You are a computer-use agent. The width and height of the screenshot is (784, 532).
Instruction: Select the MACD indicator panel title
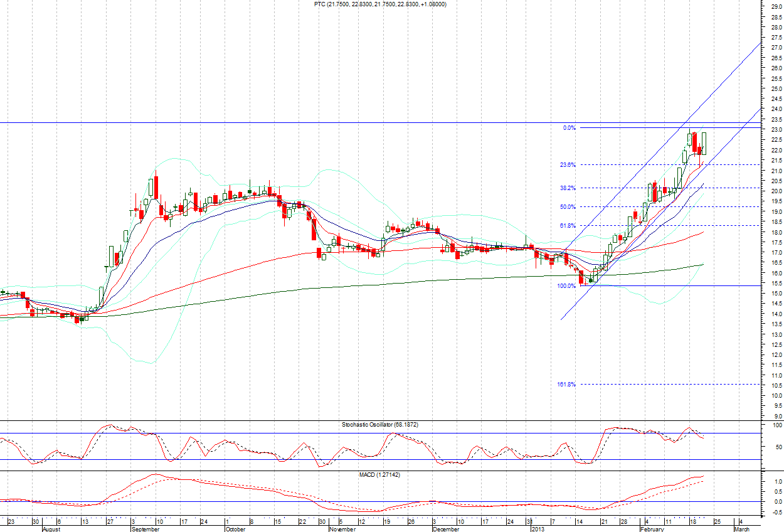[381, 475]
